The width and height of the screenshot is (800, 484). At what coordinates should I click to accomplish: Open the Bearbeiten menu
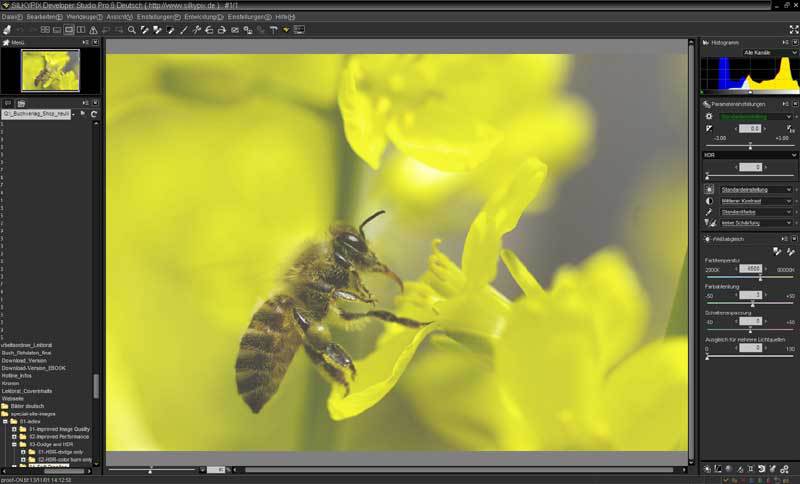(x=44, y=17)
